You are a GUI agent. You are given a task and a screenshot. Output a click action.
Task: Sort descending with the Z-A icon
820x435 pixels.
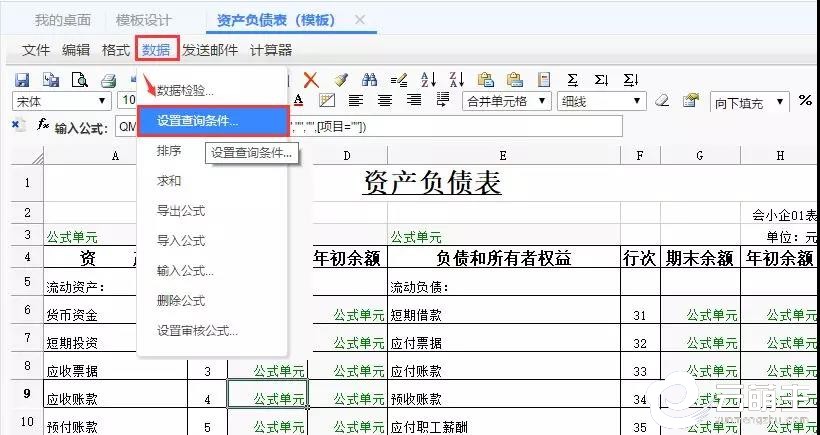[x=456, y=80]
